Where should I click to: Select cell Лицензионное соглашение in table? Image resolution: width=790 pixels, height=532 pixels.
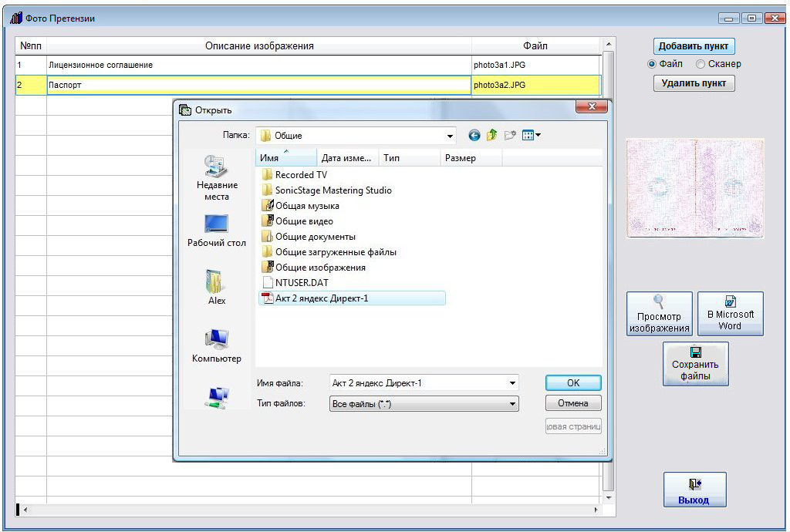[259, 65]
